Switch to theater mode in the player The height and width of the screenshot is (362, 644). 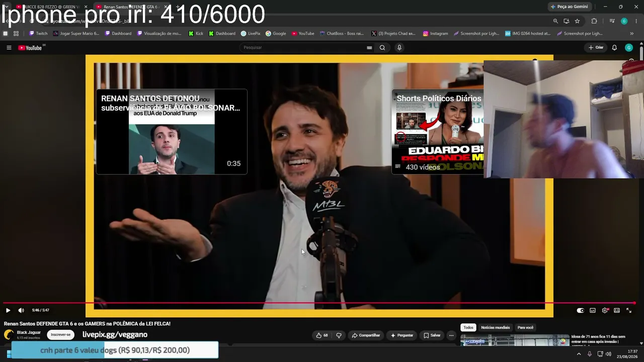(x=617, y=311)
